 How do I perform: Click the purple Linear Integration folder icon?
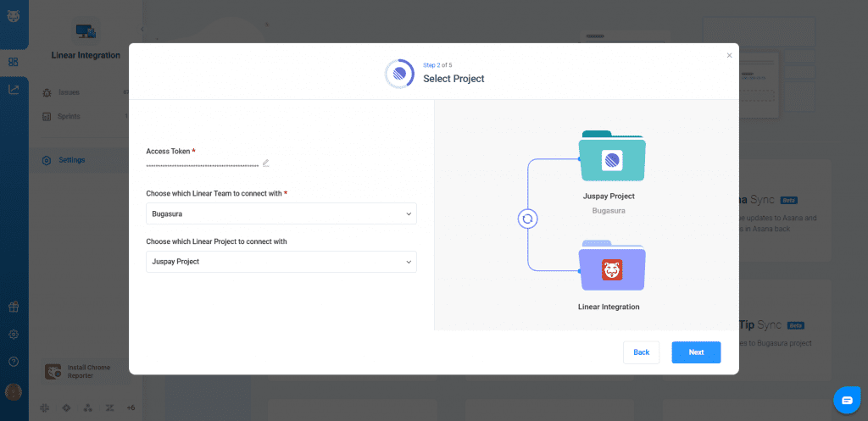(612, 265)
